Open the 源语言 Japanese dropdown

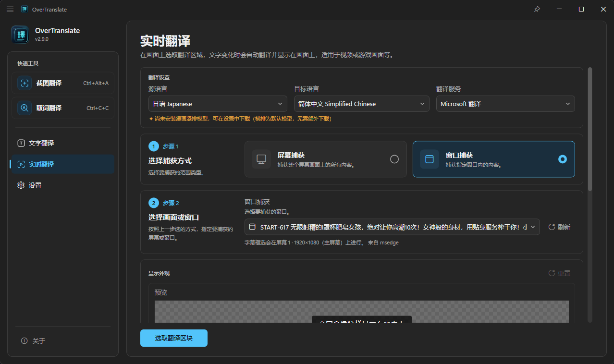coord(218,104)
